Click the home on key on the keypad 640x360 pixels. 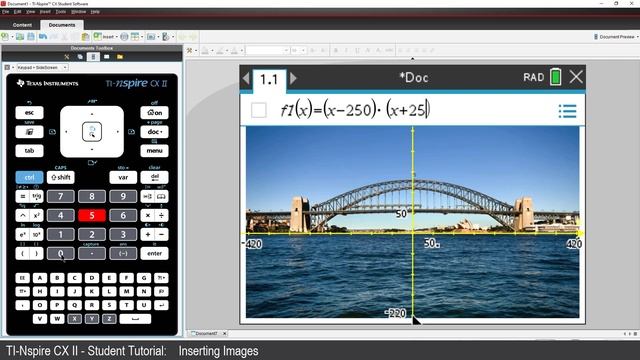(x=154, y=113)
